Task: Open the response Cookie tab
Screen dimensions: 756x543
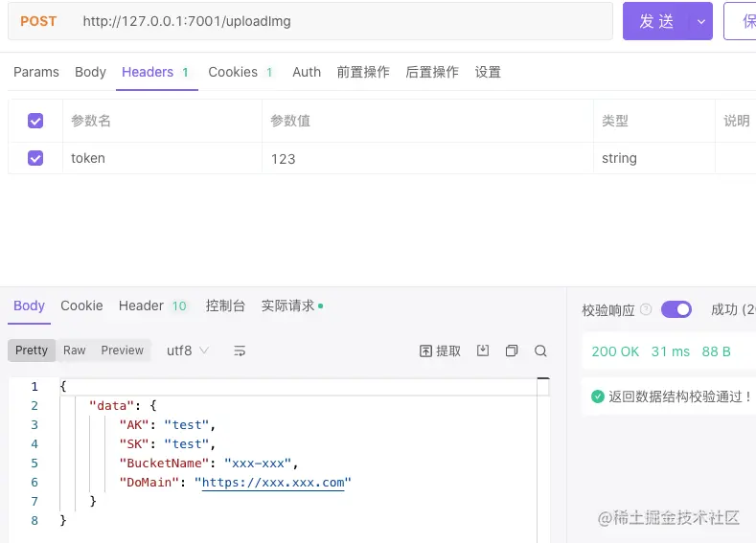Action: pos(81,305)
